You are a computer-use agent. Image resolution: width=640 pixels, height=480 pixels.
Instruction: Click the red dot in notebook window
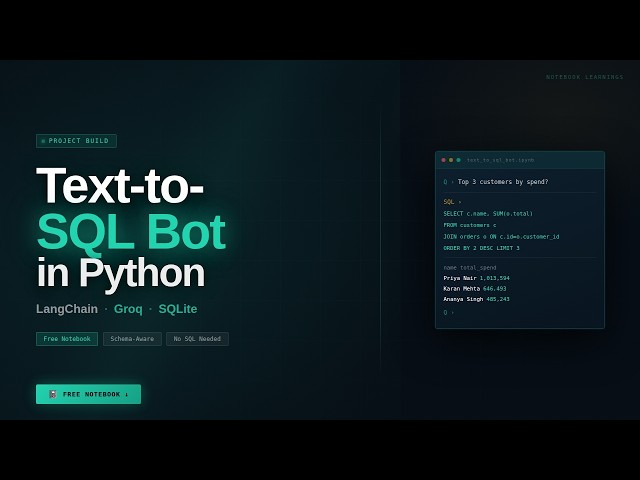[x=444, y=160]
